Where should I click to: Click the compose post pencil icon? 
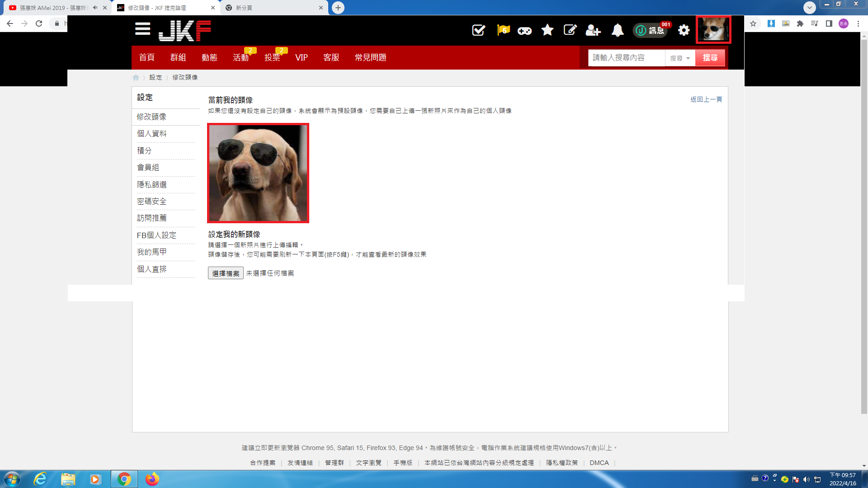pos(570,30)
